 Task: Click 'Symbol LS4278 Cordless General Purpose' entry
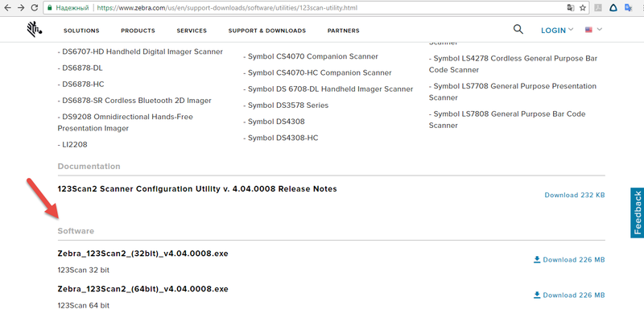pyautogui.click(x=513, y=64)
